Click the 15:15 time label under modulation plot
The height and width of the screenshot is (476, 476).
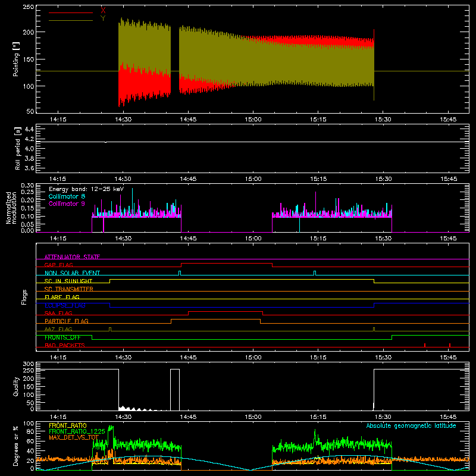(x=318, y=239)
